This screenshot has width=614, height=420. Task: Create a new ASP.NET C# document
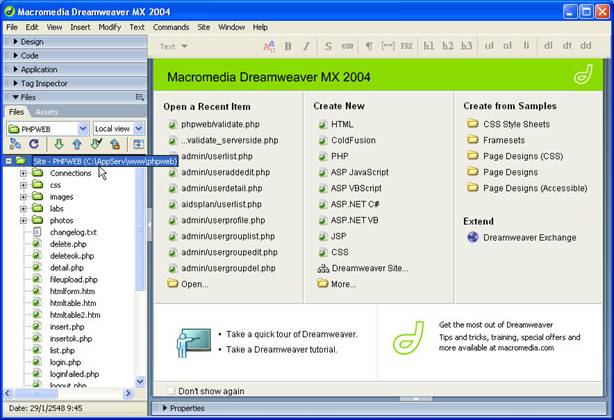tap(355, 204)
